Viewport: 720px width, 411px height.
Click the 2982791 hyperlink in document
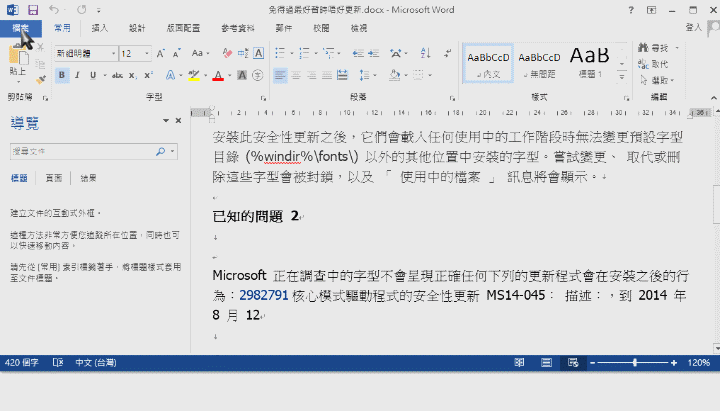tap(264, 295)
